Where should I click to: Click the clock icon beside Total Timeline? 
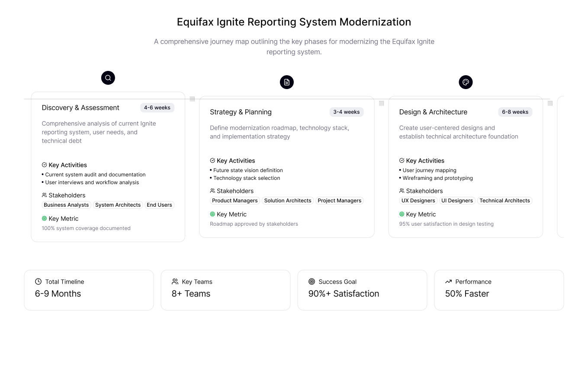[x=39, y=281]
